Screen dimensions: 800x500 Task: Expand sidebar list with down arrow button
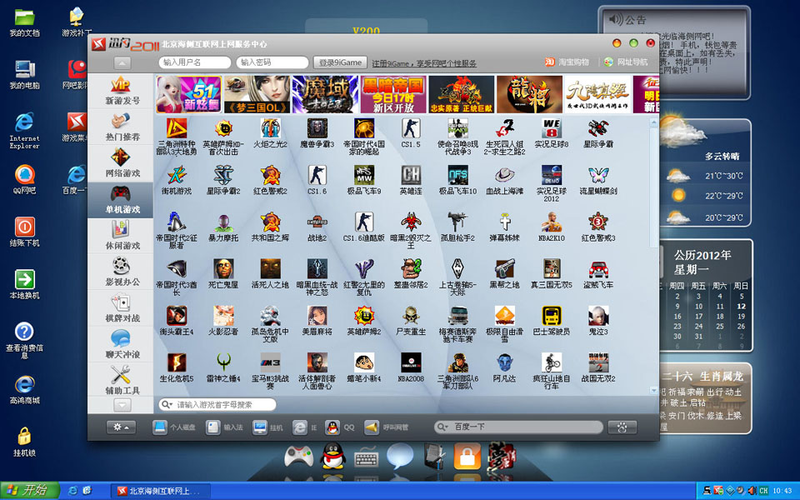(122, 405)
